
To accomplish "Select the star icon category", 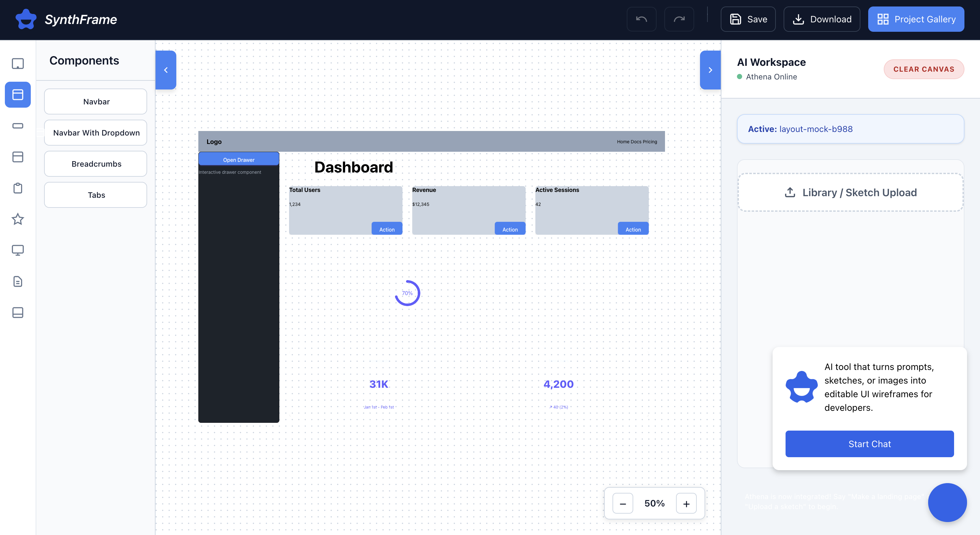I will [17, 219].
